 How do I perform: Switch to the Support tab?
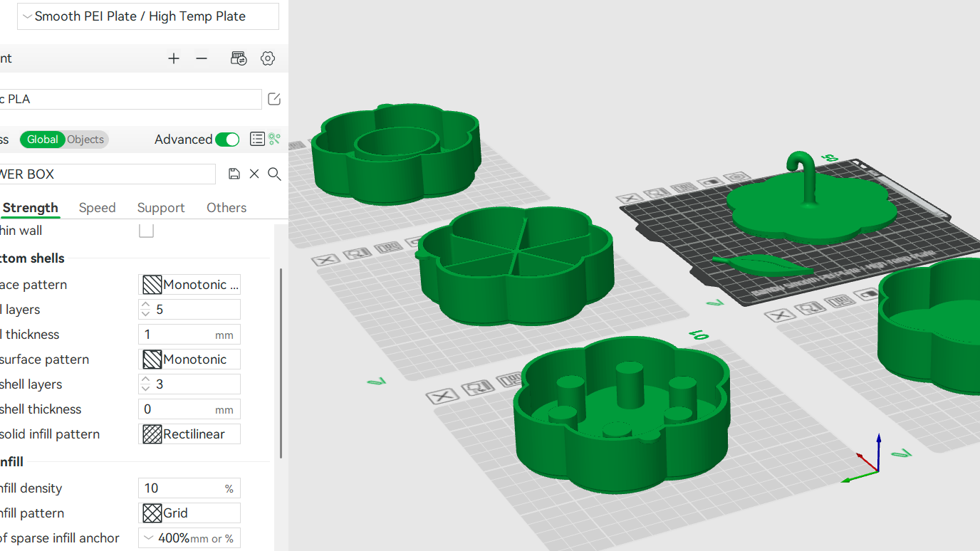pyautogui.click(x=161, y=208)
